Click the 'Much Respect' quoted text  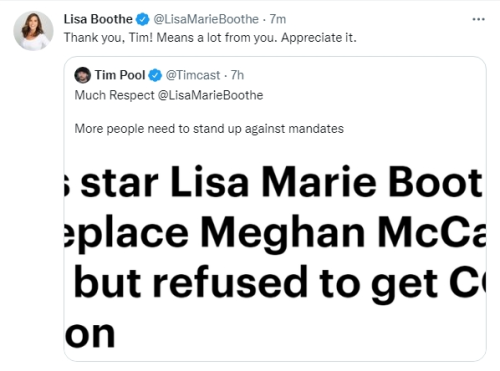pos(114,95)
